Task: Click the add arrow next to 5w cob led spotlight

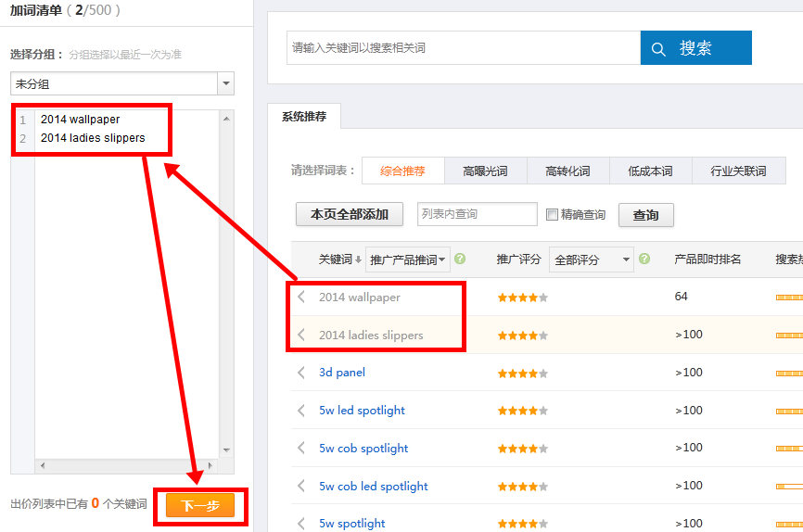Action: tap(301, 487)
